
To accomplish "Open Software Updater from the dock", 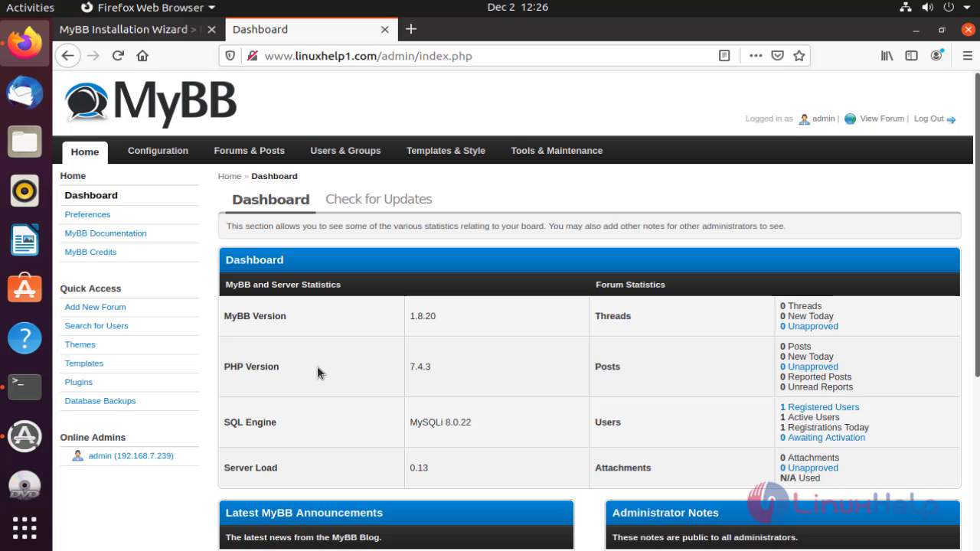I will (x=24, y=436).
